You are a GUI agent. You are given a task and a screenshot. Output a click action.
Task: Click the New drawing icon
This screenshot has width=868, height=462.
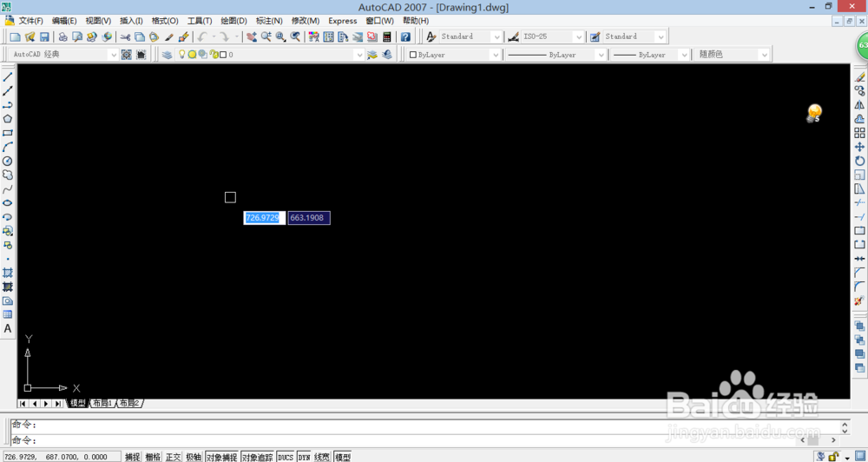point(16,37)
